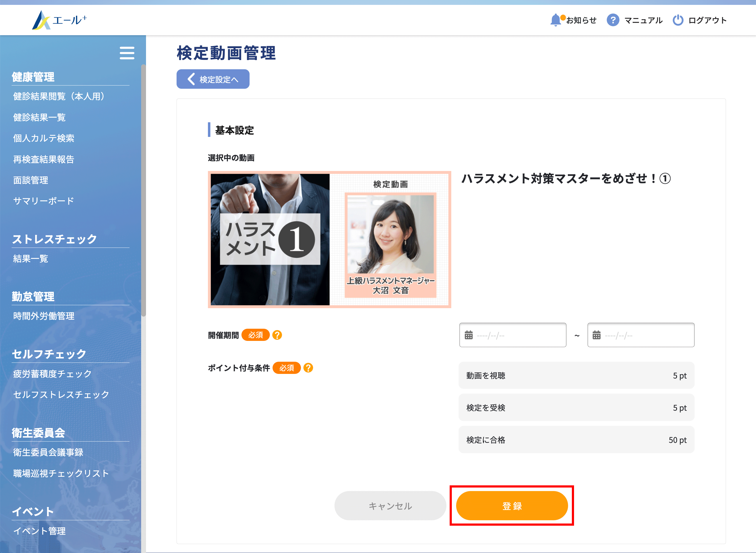This screenshot has width=756, height=553.
Task: Open the manual question mark icon
Action: coord(613,20)
